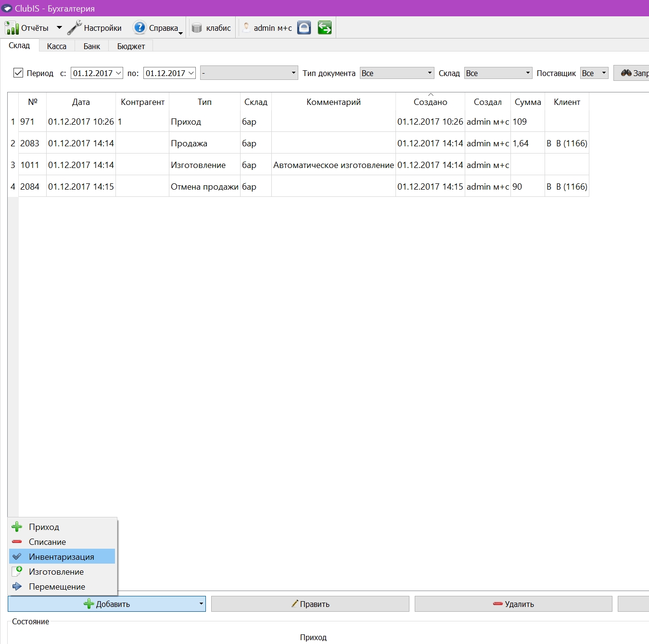This screenshot has height=644, width=649.
Task: Open Склад filter dropdown
Action: (498, 73)
